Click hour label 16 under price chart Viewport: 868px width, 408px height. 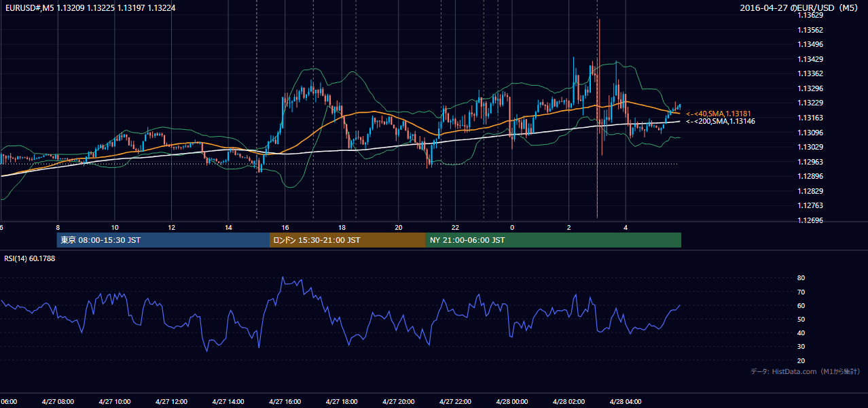point(285,227)
